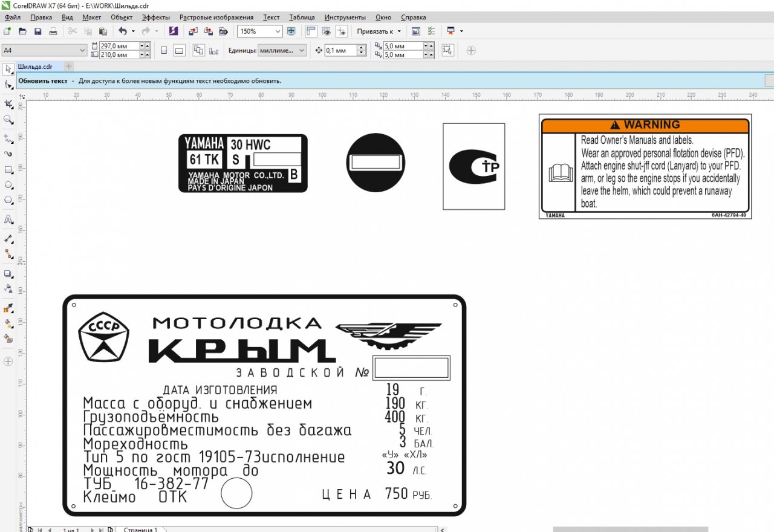Click the Print icon

[x=53, y=31]
